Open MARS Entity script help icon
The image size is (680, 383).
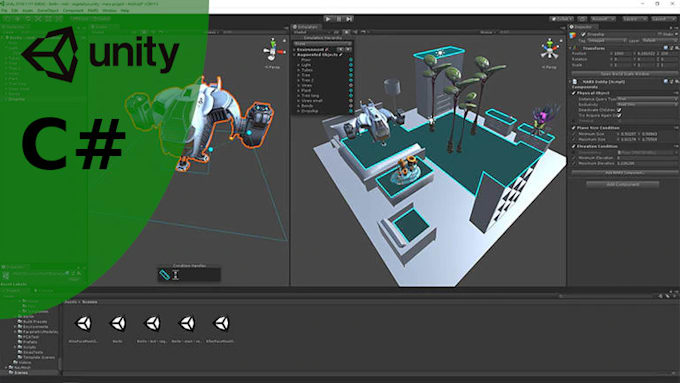666,82
